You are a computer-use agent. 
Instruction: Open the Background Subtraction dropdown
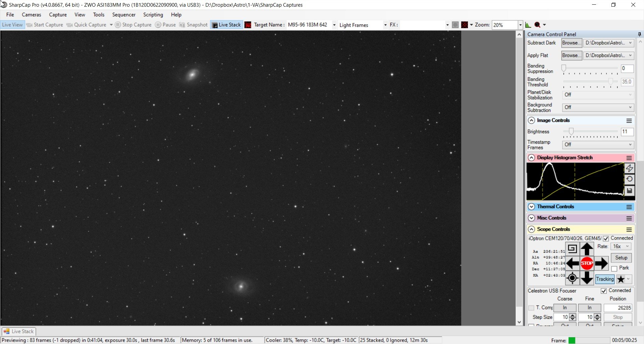(x=598, y=108)
